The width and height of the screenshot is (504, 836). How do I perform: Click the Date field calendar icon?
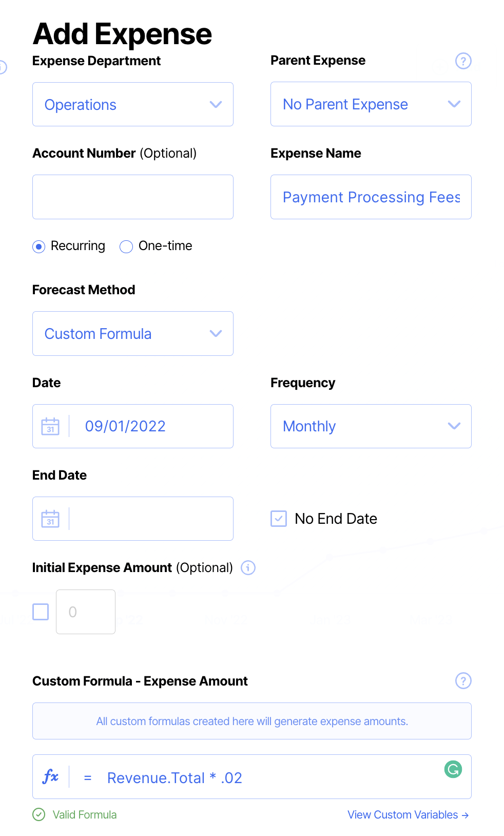[x=50, y=426]
